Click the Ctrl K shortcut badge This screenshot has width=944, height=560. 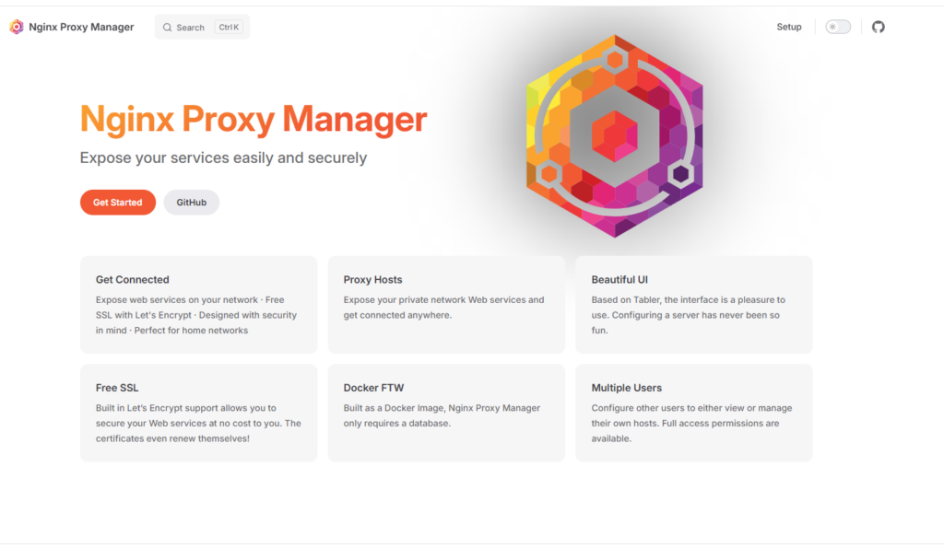[229, 27]
